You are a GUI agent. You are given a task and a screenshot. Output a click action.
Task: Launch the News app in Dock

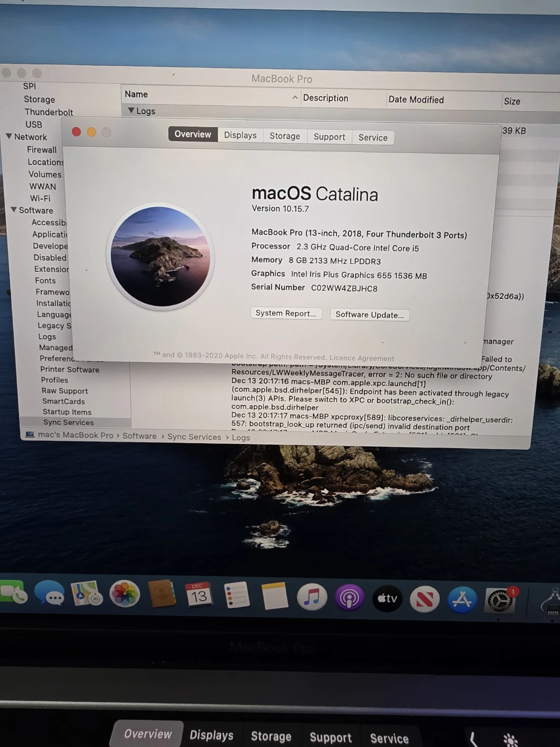click(x=425, y=600)
